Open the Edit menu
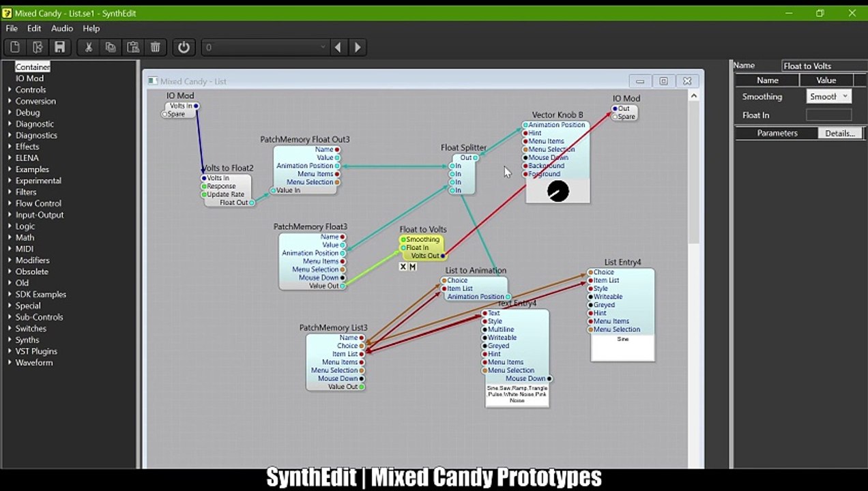 tap(34, 28)
